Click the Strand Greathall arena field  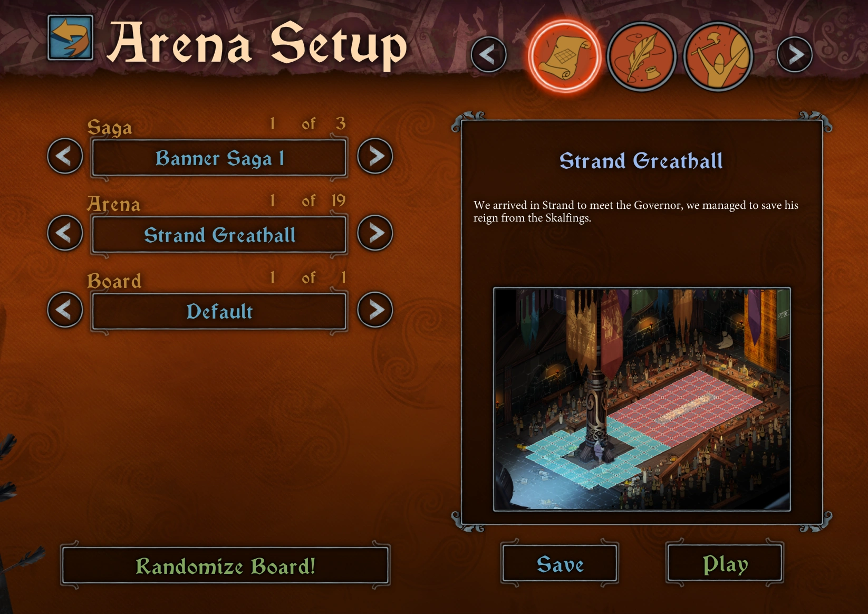click(219, 235)
